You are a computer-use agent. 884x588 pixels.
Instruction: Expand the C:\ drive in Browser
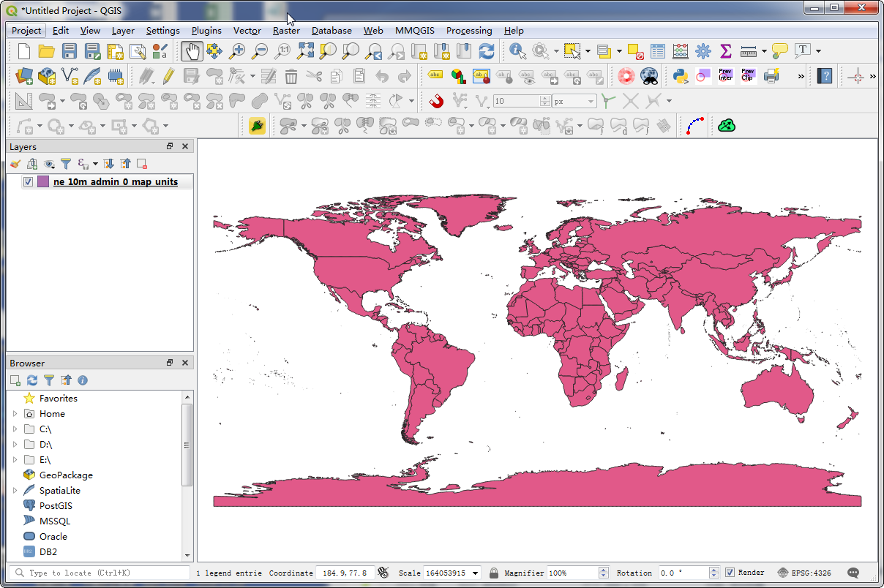pos(15,429)
